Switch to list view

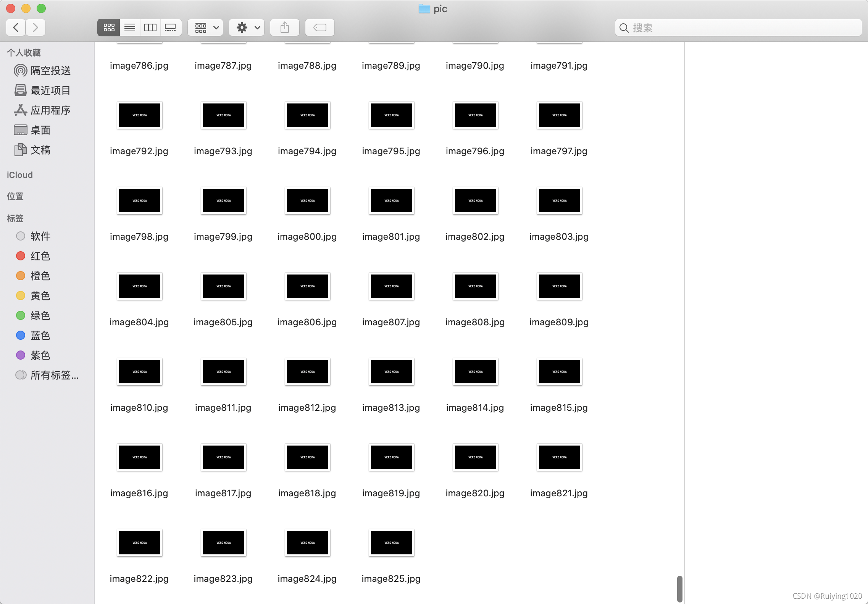click(130, 27)
